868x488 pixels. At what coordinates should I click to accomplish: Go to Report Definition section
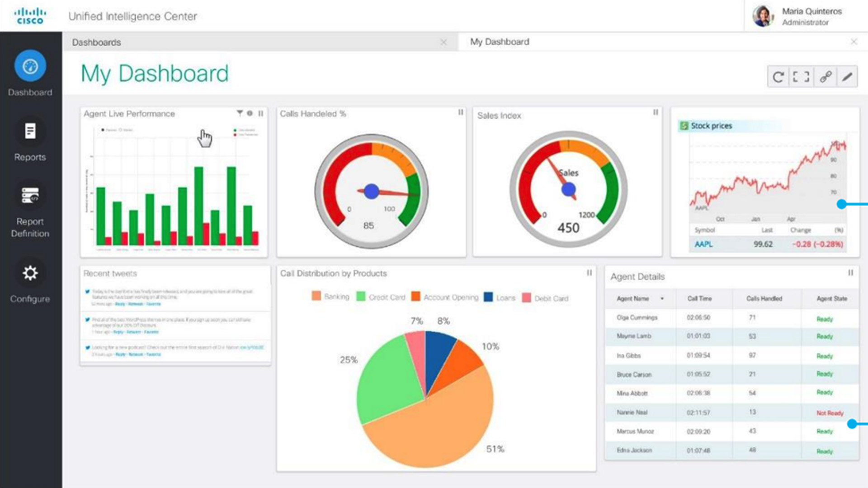point(30,196)
